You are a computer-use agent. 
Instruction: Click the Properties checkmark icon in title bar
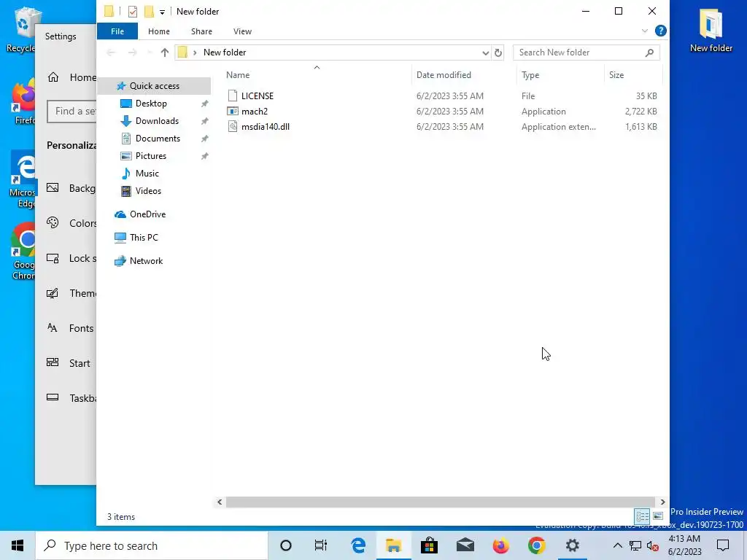133,12
